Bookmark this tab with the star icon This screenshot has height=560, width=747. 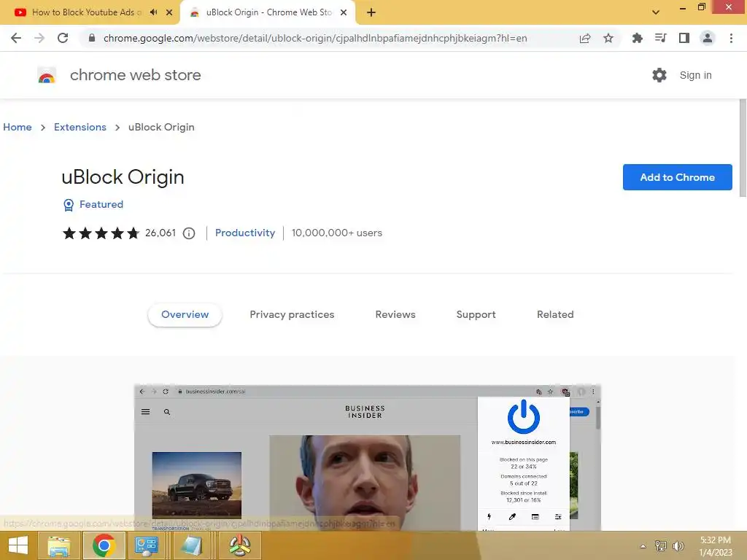[608, 38]
